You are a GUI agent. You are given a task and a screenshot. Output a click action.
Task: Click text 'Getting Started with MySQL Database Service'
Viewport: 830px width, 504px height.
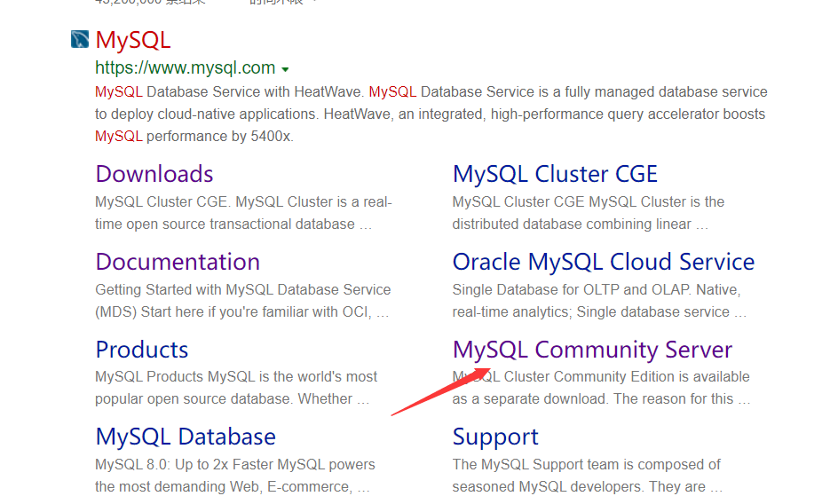pos(243,290)
